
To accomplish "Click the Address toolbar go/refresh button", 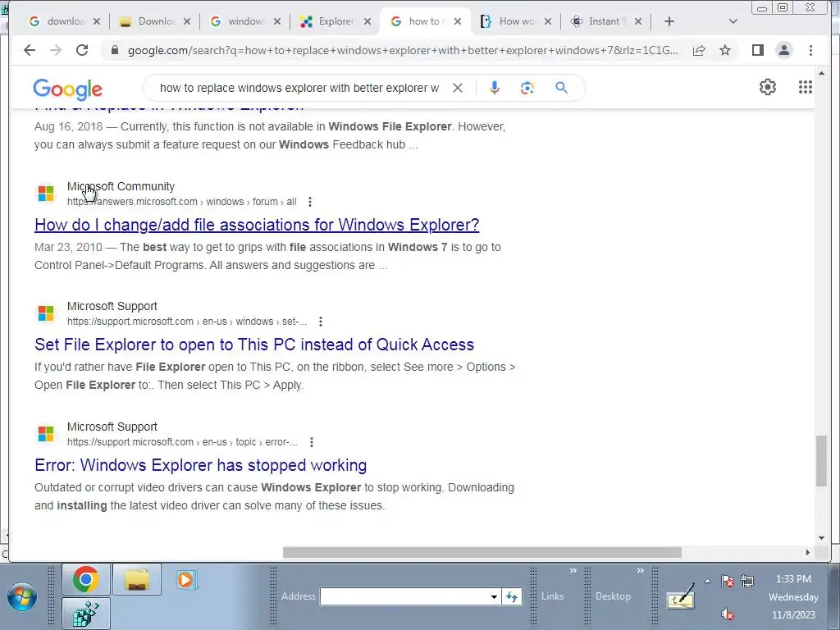I will (512, 596).
